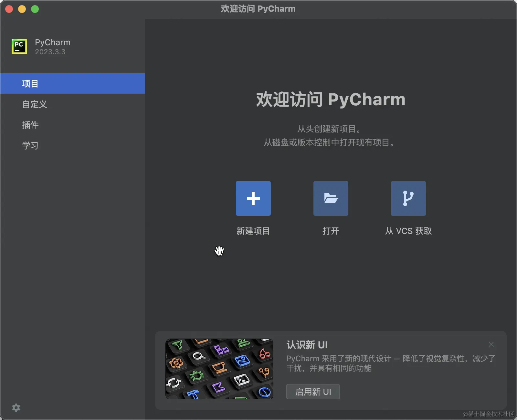Image resolution: width=517 pixels, height=420 pixels.
Task: Minimize the window with the yellow button
Action: (22, 9)
